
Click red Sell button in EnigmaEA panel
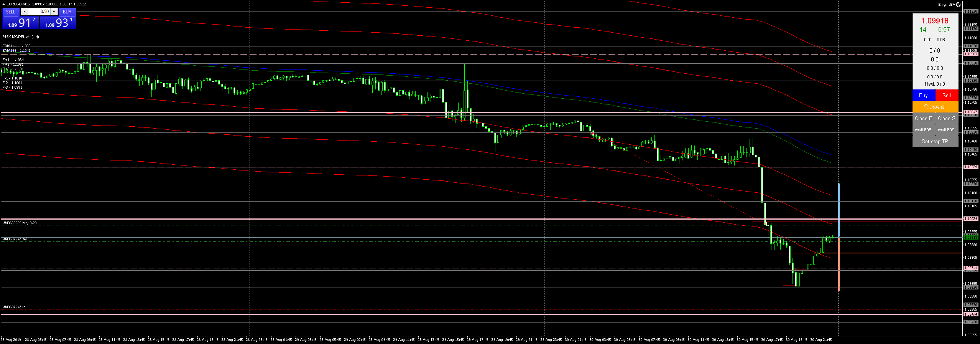(947, 95)
